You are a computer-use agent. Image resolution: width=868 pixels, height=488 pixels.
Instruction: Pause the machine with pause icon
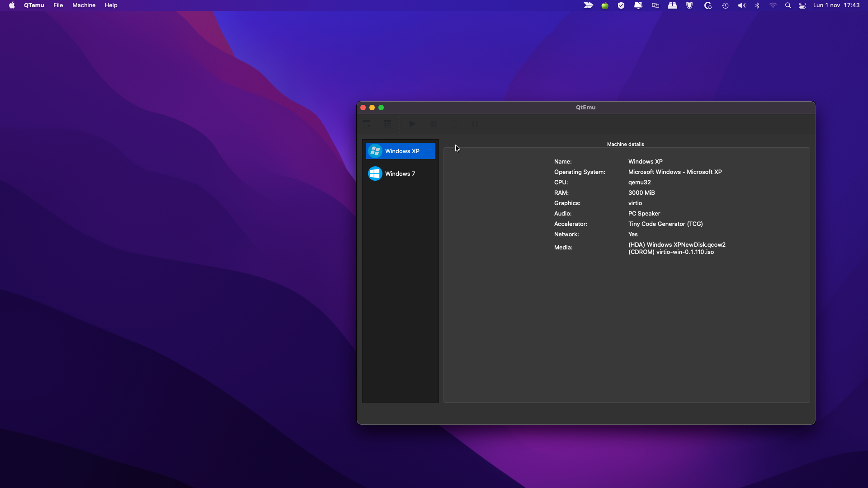pyautogui.click(x=475, y=124)
